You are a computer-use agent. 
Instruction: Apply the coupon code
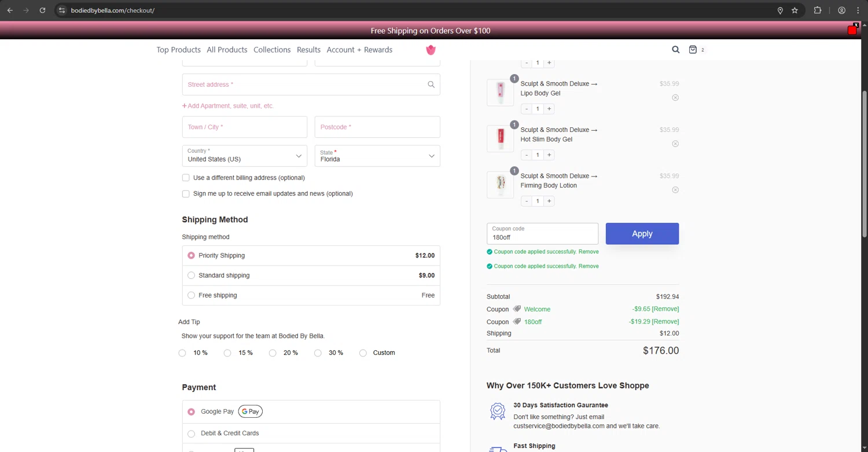pos(642,234)
